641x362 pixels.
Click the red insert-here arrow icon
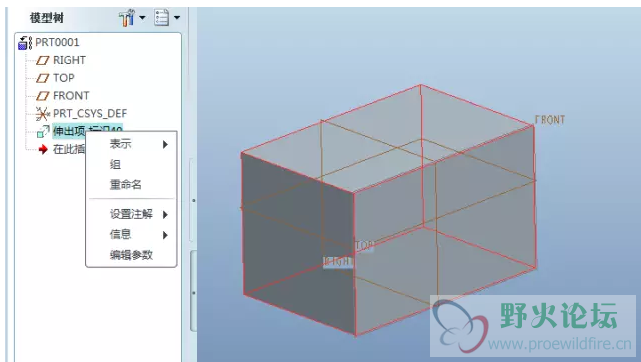pos(43,150)
